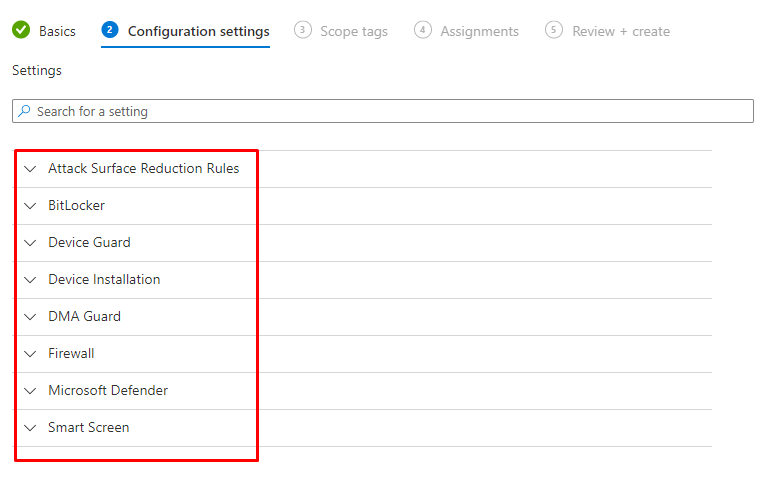This screenshot has width=783, height=481.
Task: Expand Attack Surface Reduction Rules chevron
Action: (30, 169)
